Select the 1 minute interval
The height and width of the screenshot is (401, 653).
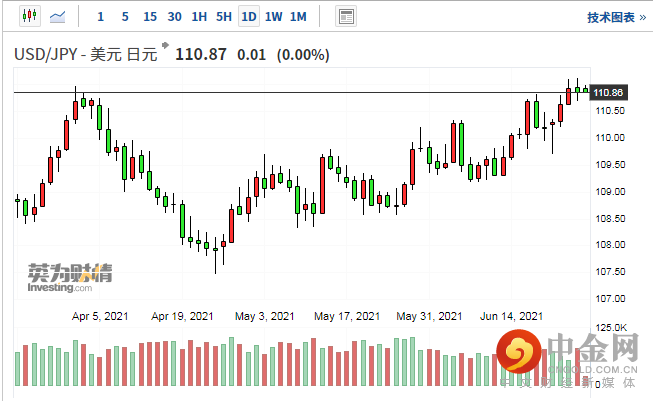[x=100, y=17]
